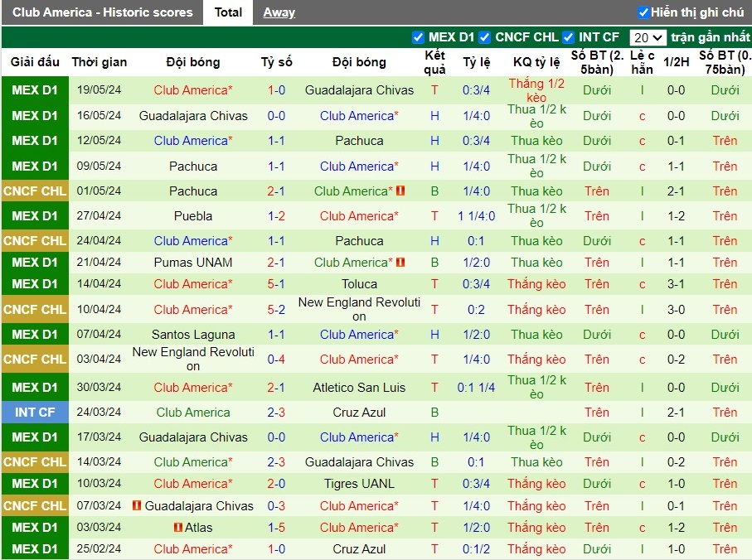This screenshot has height=560, width=752.
Task: Click the date 16/05/24 cell
Action: point(99,115)
